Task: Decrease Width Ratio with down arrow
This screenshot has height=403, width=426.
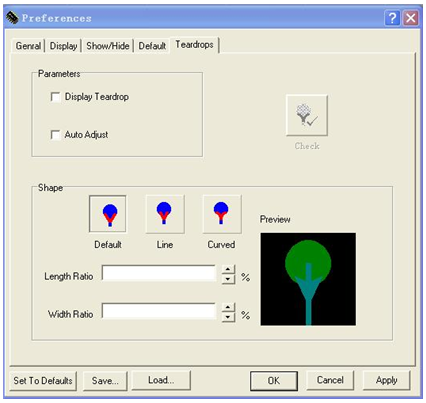Action: tap(228, 317)
